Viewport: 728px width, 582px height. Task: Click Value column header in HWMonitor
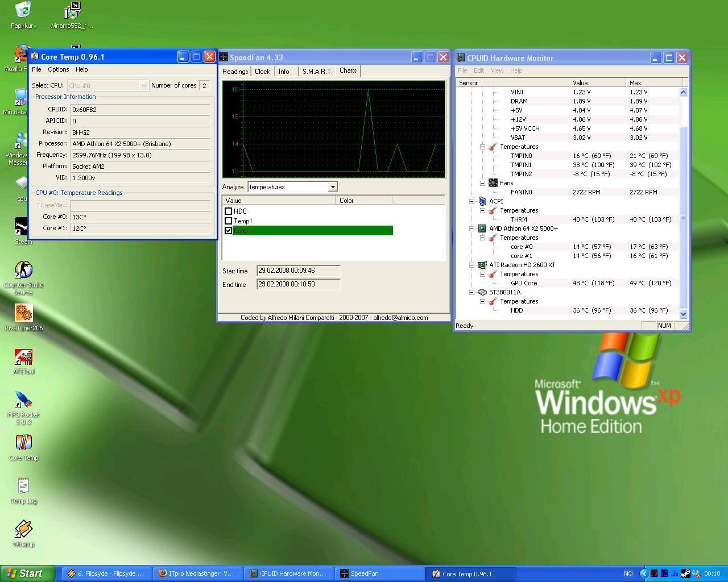point(597,83)
